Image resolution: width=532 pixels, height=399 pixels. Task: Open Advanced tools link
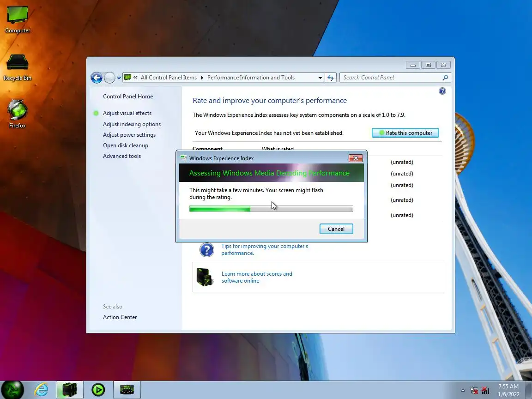pyautogui.click(x=122, y=156)
